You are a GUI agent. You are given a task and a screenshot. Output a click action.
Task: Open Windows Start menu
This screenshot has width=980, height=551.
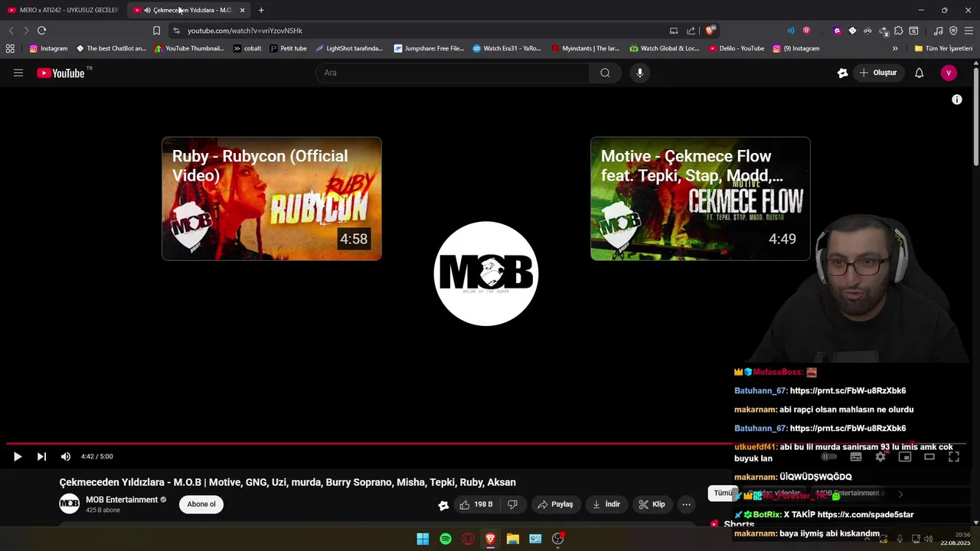[423, 539]
